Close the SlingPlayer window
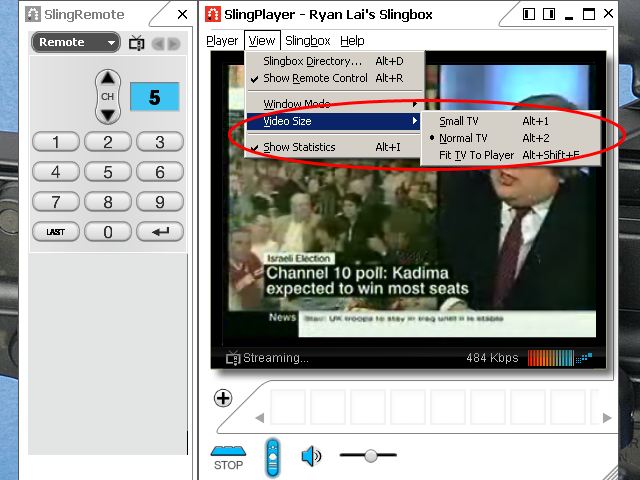 coord(608,13)
